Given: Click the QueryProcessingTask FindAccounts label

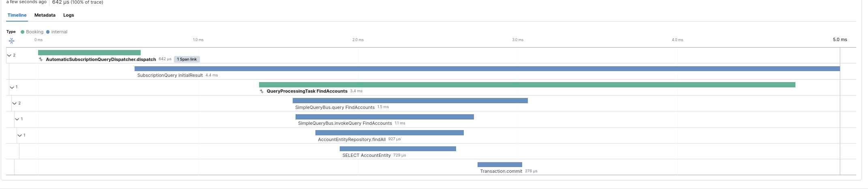Looking at the screenshot, I should click(307, 91).
